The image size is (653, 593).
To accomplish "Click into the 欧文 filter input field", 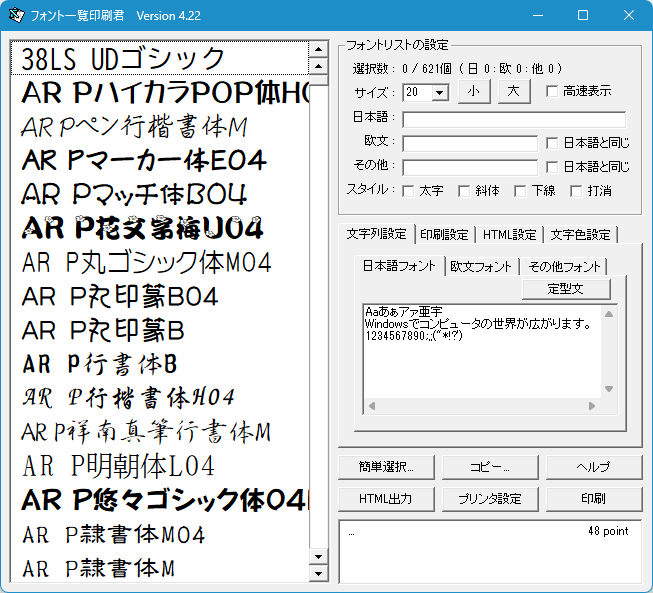I will coord(470,144).
